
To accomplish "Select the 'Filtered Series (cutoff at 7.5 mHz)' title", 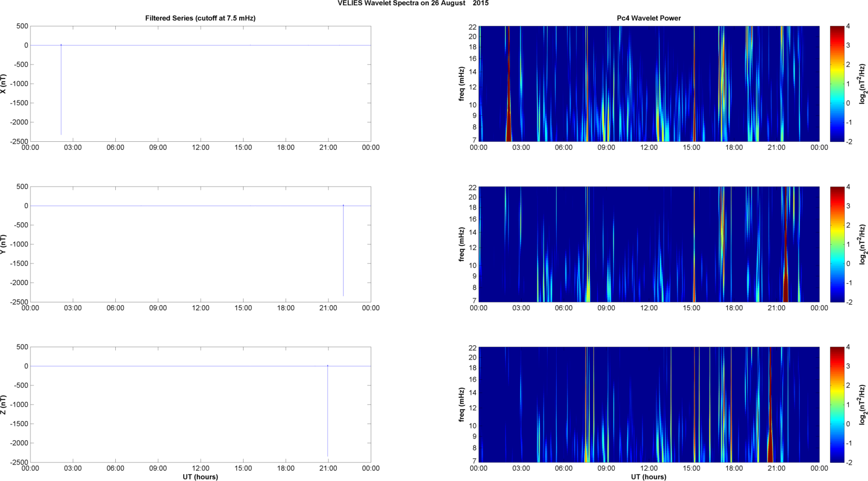I will tap(200, 18).
